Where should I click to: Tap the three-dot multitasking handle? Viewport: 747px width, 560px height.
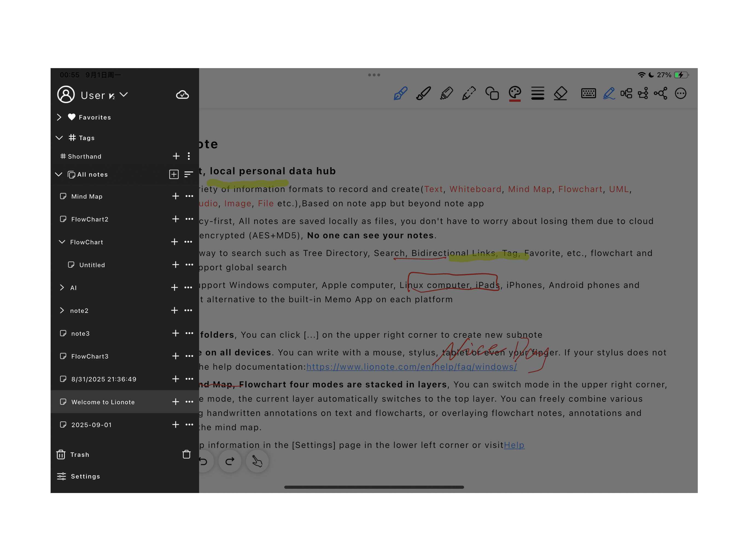point(374,75)
